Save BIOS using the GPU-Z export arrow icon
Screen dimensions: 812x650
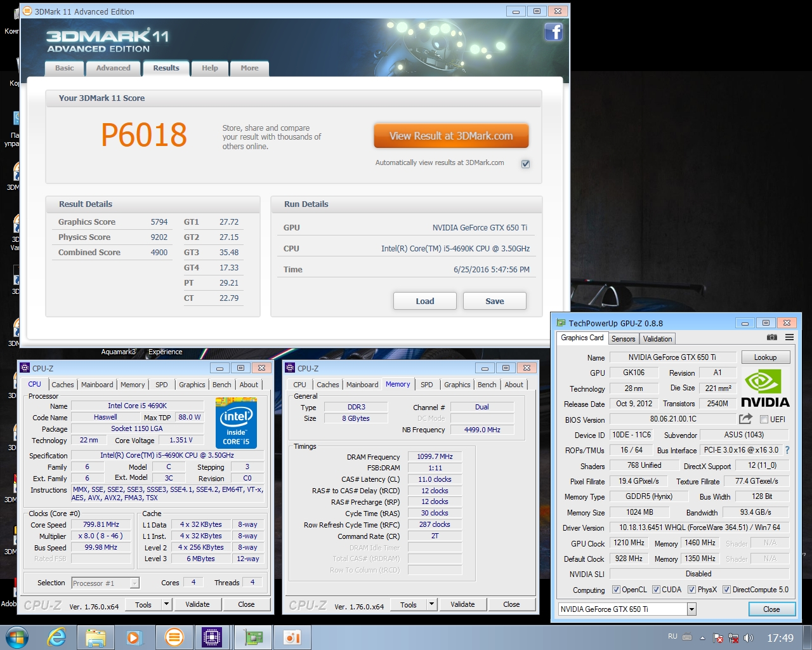(745, 419)
